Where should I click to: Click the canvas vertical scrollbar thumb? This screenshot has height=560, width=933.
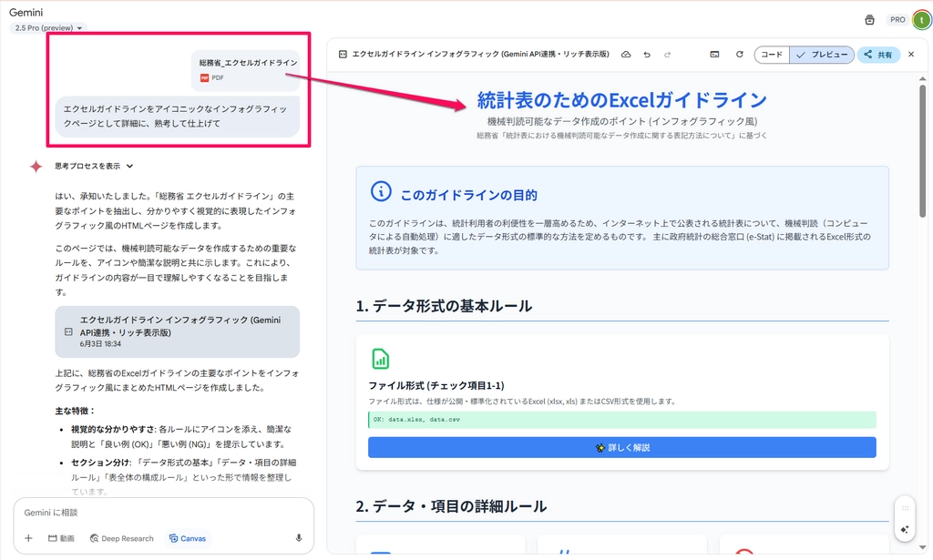point(922,151)
